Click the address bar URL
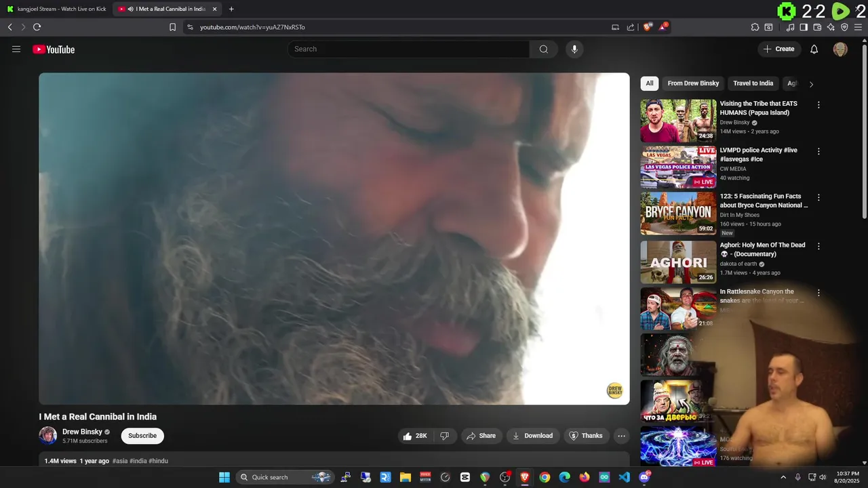The height and width of the screenshot is (488, 868). pyautogui.click(x=252, y=27)
